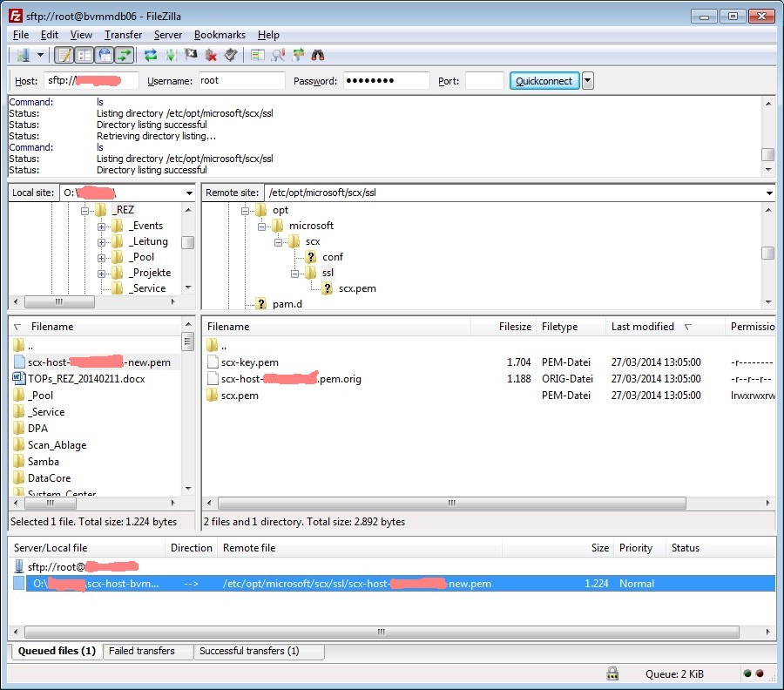This screenshot has width=784, height=690.
Task: Collapse the microsoft folder in remote tree
Action: [x=261, y=227]
